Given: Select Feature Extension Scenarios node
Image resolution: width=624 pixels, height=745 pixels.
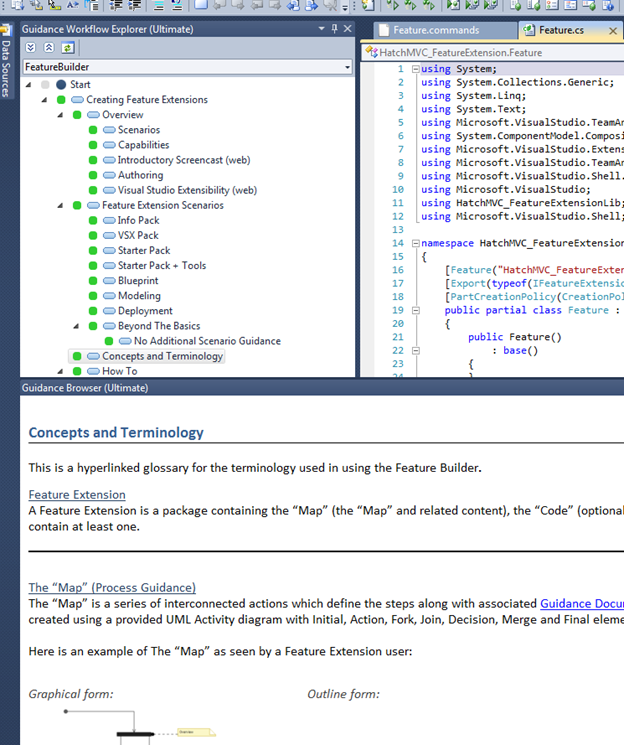Looking at the screenshot, I should (163, 205).
